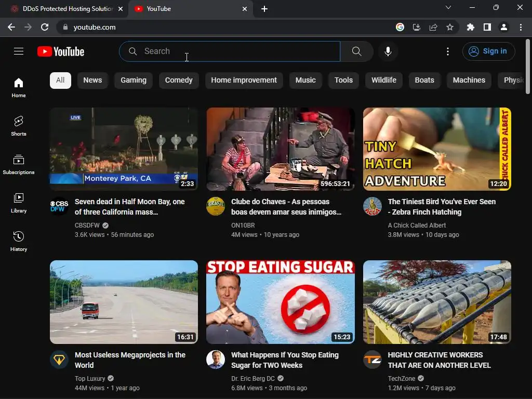Open YouTube settings three-dot menu

[448, 51]
